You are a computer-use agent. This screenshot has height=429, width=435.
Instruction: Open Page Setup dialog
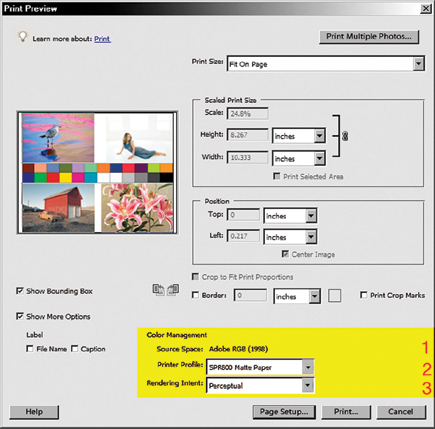tap(284, 412)
